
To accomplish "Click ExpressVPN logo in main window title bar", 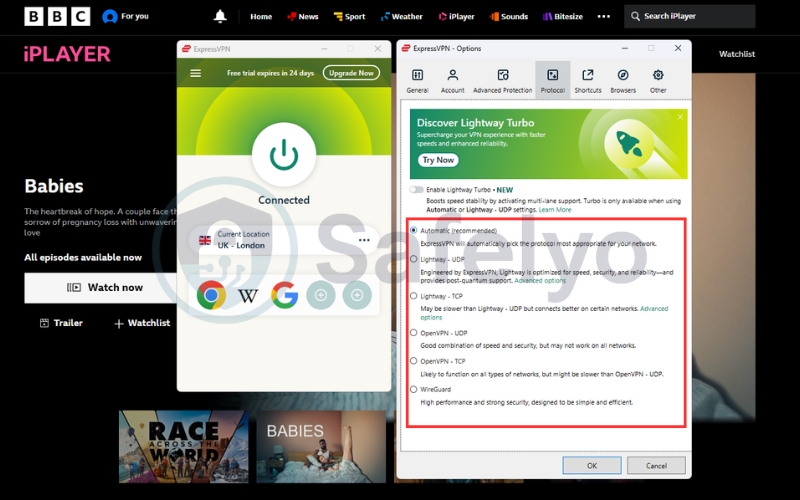I will click(x=186, y=49).
